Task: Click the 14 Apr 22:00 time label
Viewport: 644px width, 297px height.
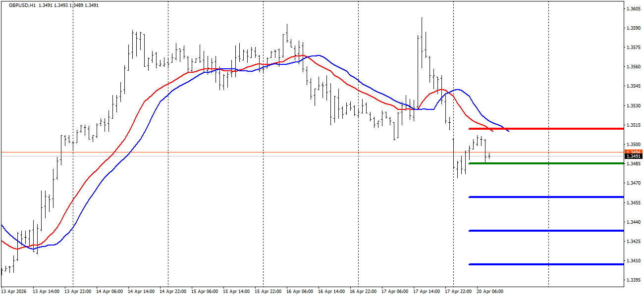Action: coord(173,292)
